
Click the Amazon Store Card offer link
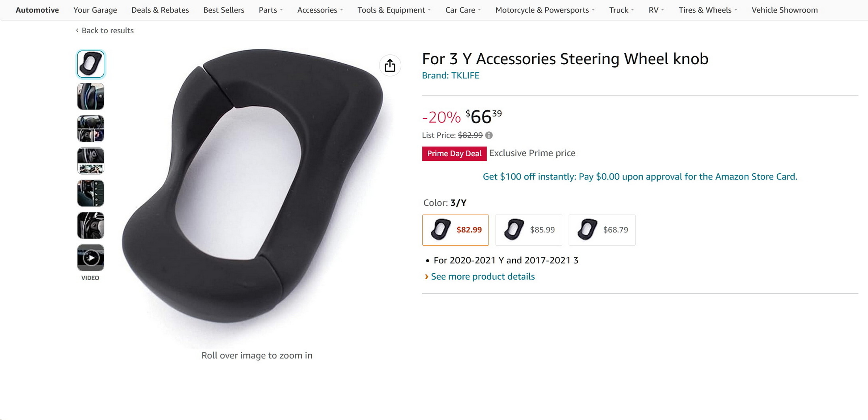640,176
